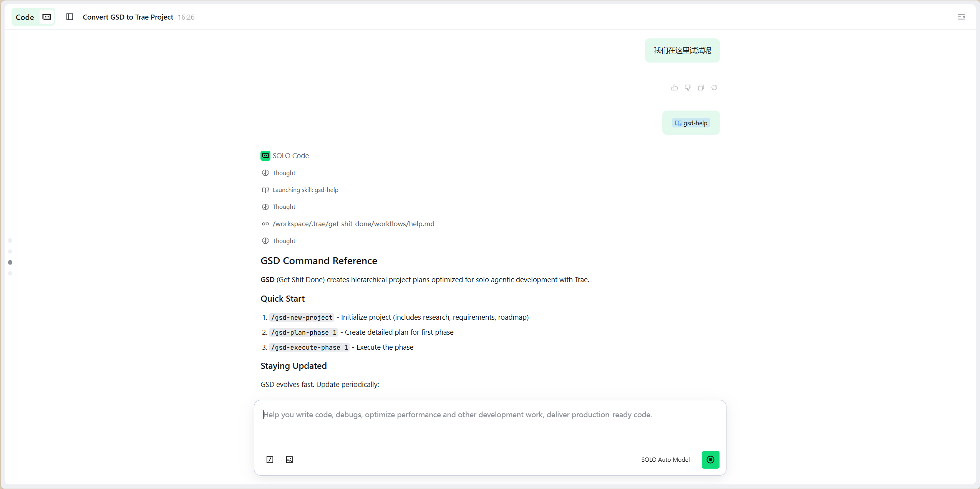
Task: Expand the first Thought section
Action: coord(284,173)
